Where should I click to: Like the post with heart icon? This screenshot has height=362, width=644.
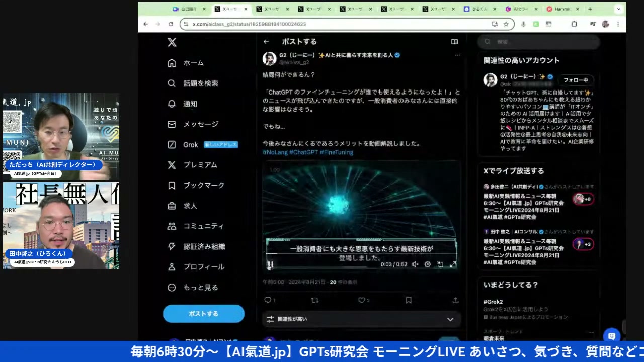(x=361, y=300)
